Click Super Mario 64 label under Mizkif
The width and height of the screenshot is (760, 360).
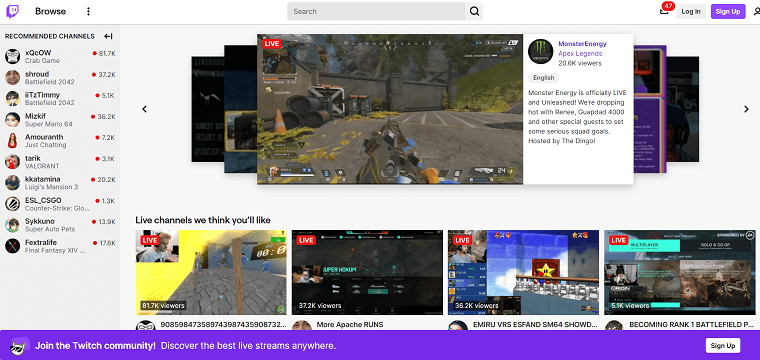pos(48,124)
